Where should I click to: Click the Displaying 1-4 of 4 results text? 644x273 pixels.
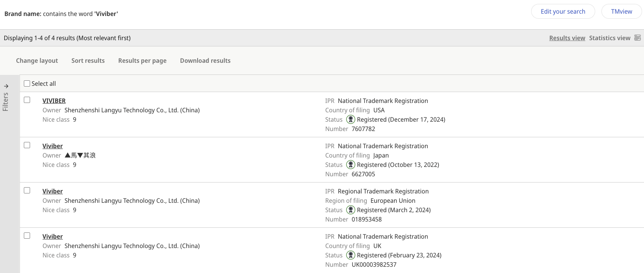click(67, 38)
